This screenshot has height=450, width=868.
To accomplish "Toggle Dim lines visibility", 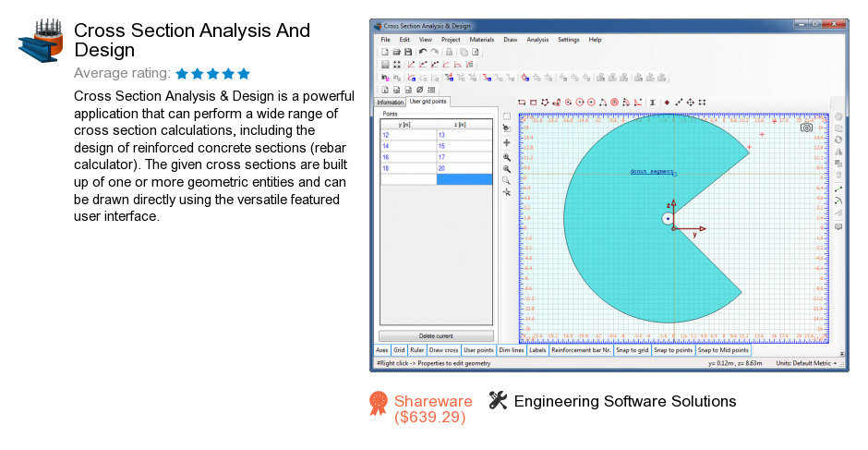I will click(x=512, y=350).
